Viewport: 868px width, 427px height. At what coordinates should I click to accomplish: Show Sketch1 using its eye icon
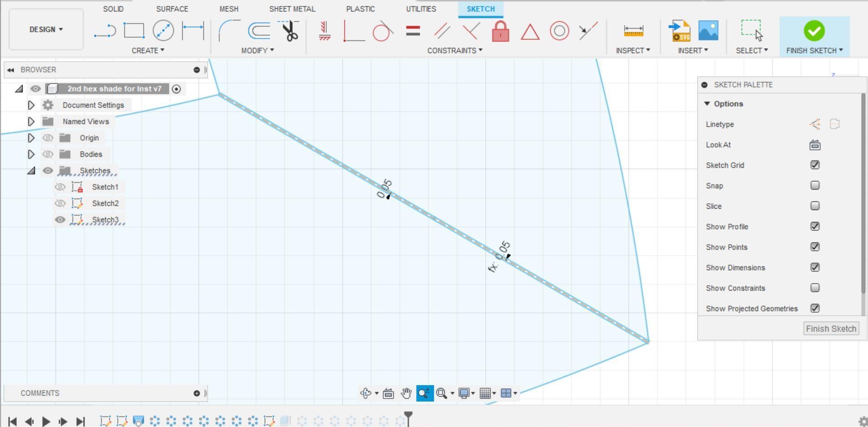coord(60,187)
